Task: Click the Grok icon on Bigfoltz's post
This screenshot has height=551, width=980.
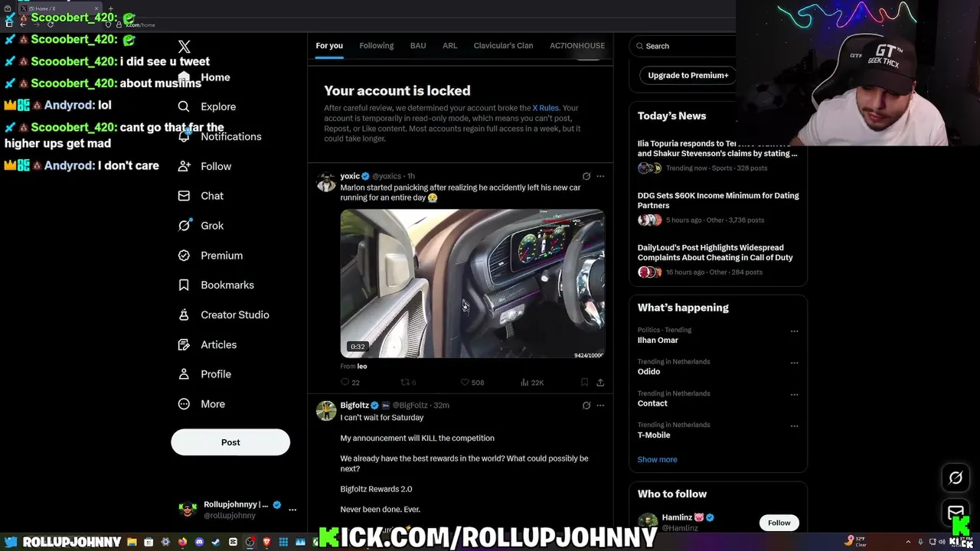Action: pyautogui.click(x=586, y=406)
